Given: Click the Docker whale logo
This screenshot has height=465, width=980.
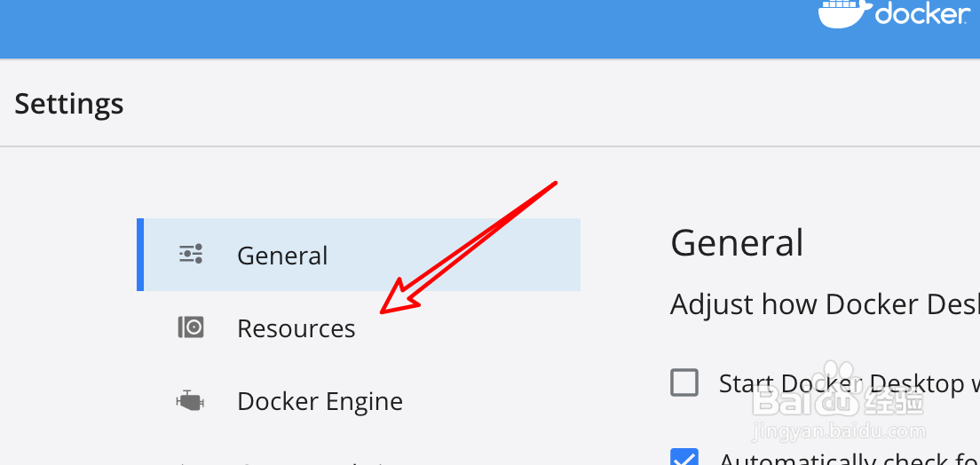Looking at the screenshot, I should coord(843,13).
